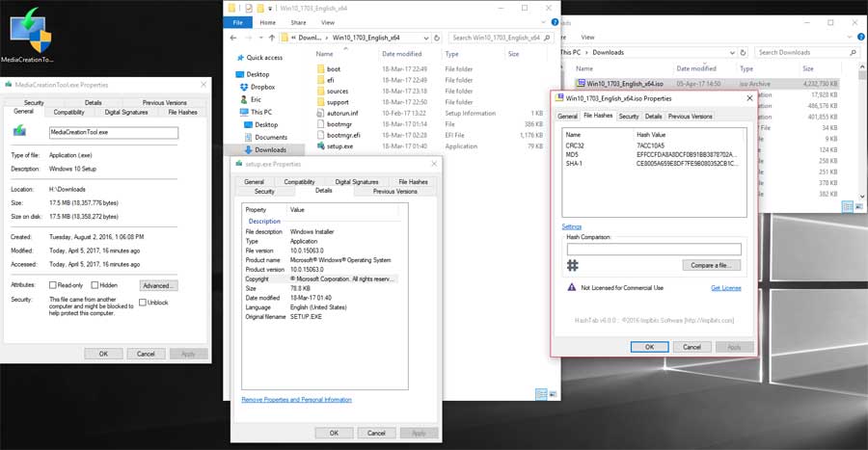This screenshot has height=450, width=868.
Task: Click the hash symbol icon in HashTab
Action: (x=572, y=265)
